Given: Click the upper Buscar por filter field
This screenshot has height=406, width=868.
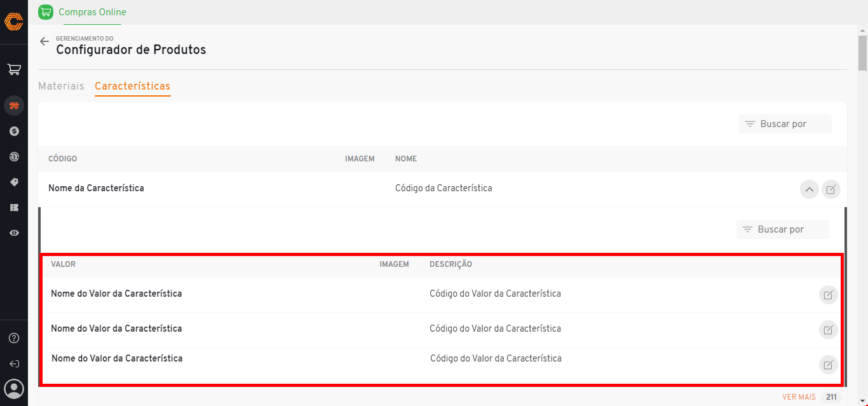Looking at the screenshot, I should click(785, 124).
